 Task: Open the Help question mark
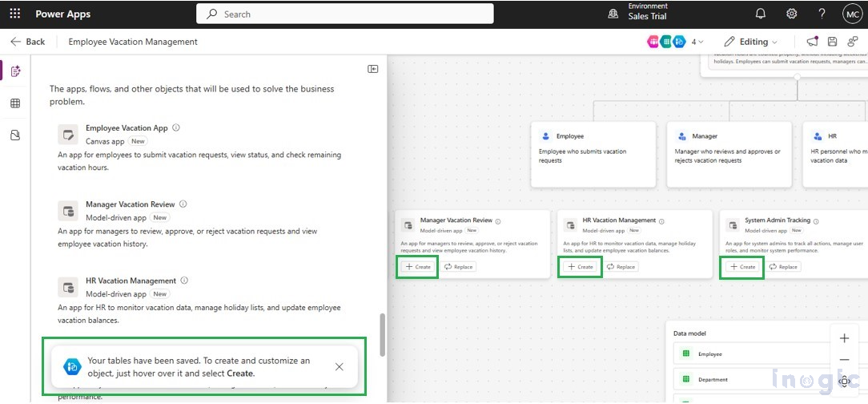(822, 14)
